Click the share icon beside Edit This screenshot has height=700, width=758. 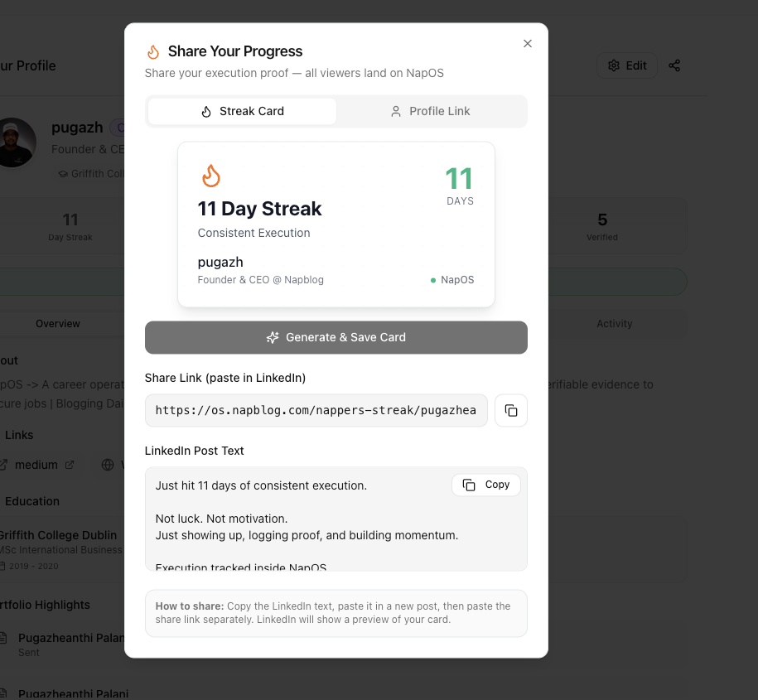674,65
